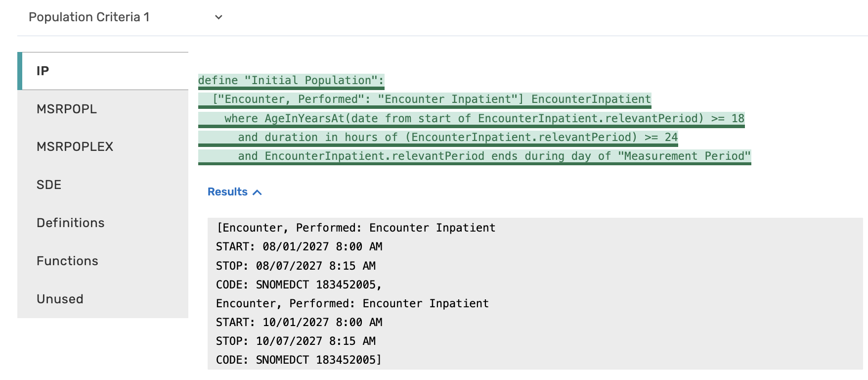
Task: Click the define "Initial Population" code line
Action: [x=291, y=80]
